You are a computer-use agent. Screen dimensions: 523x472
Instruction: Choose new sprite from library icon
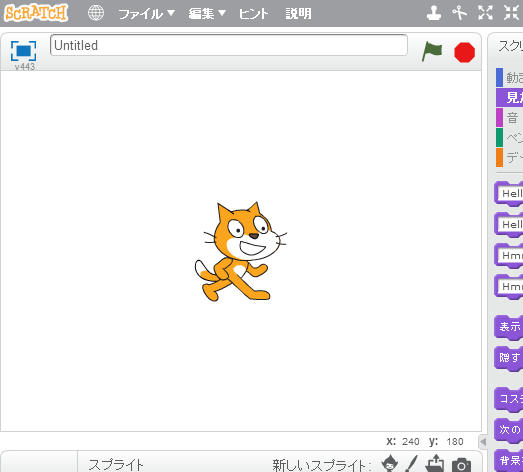click(389, 464)
